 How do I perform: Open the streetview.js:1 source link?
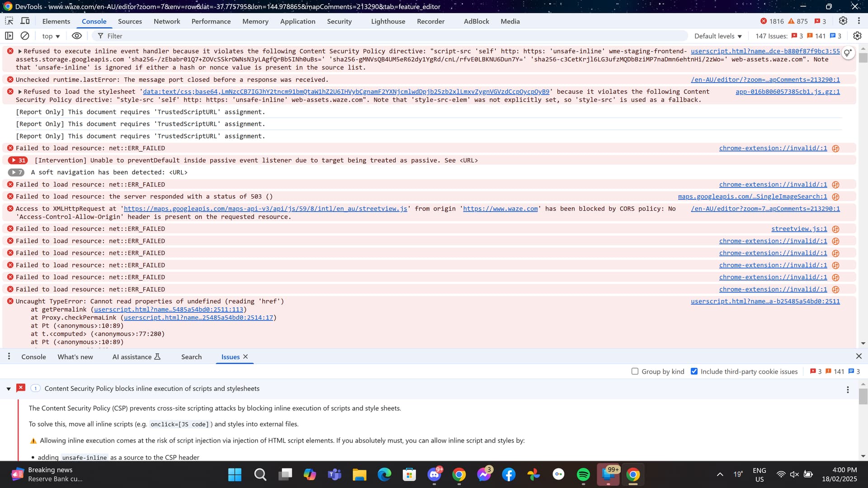coord(799,229)
